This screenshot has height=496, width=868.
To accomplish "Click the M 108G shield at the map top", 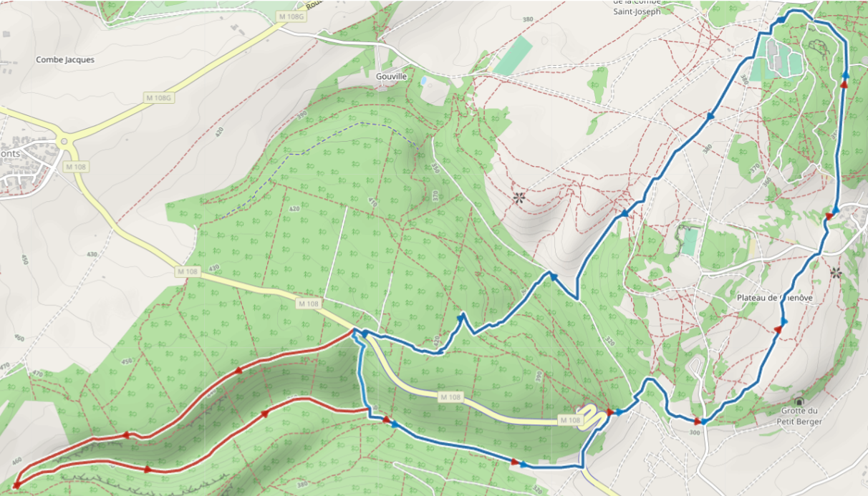I will point(292,16).
